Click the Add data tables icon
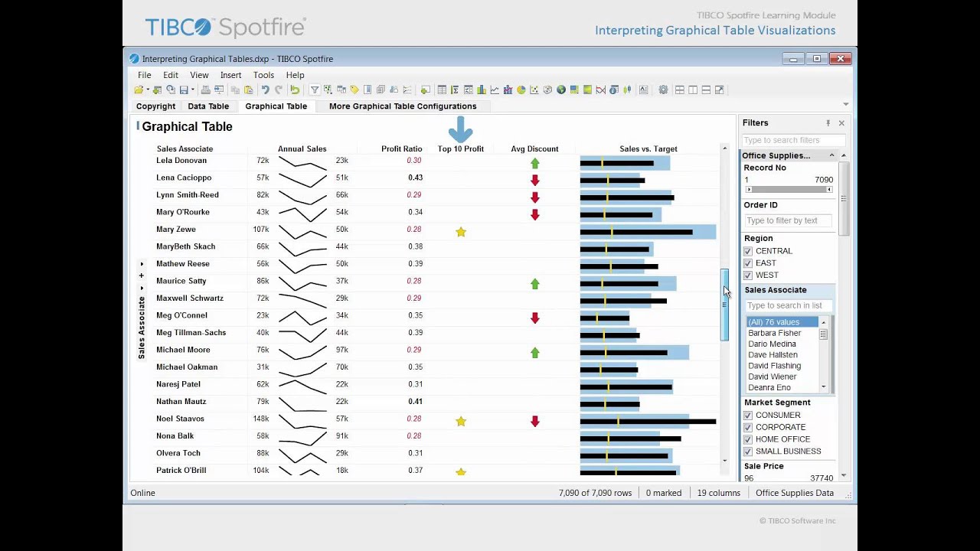The width and height of the screenshot is (980, 551). coord(157,90)
